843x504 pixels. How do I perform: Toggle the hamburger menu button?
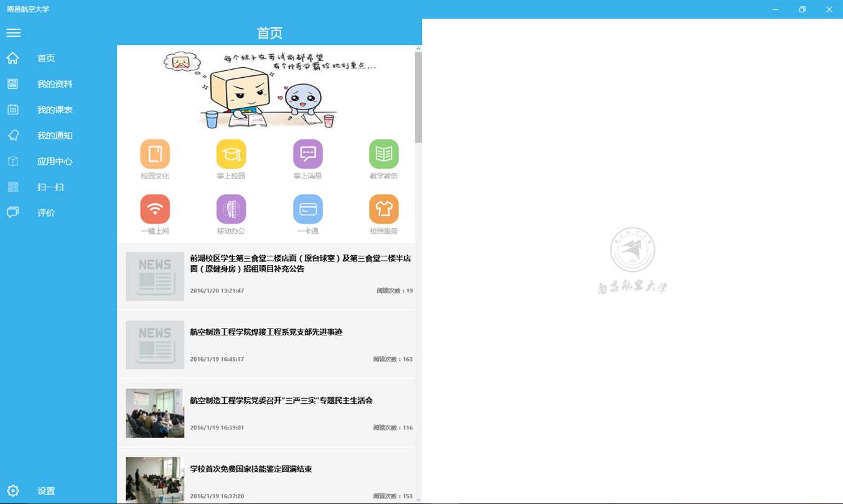pos(13,33)
